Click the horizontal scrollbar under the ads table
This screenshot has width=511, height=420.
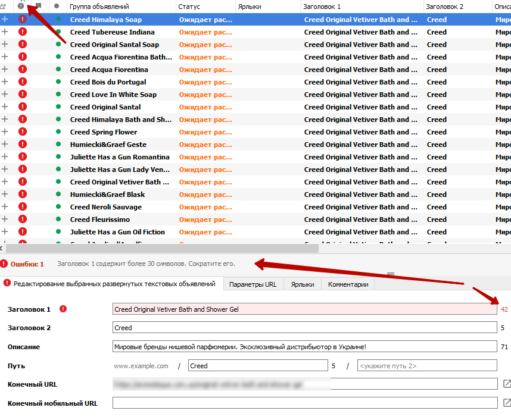point(162,249)
